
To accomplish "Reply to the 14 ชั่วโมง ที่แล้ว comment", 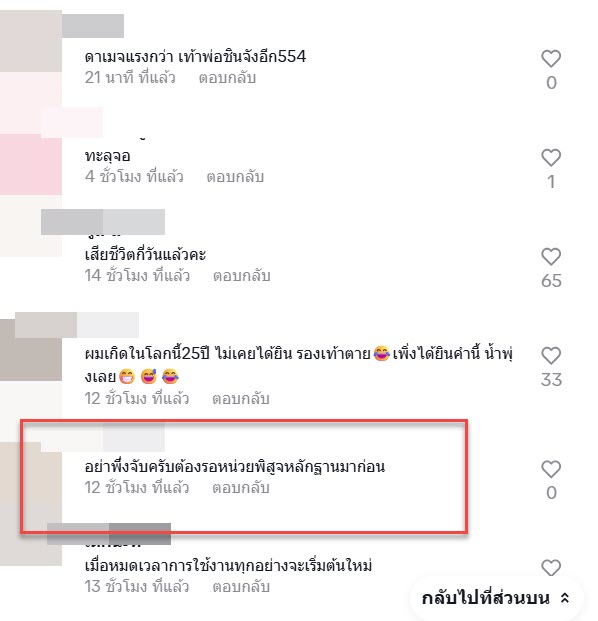I will (242, 276).
